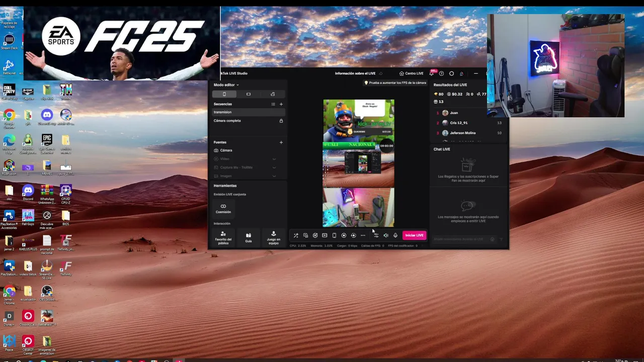Open Call of Duty desktop shortcut
This screenshot has width=644, height=362.
tap(9, 92)
